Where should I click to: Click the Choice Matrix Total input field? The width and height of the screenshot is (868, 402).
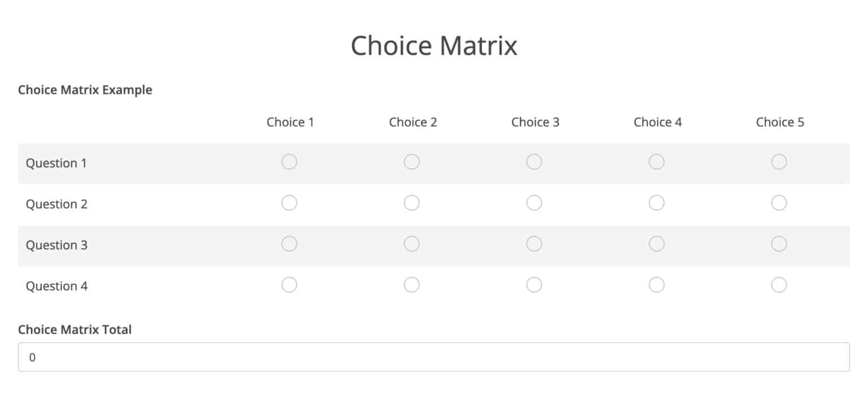coord(433,357)
